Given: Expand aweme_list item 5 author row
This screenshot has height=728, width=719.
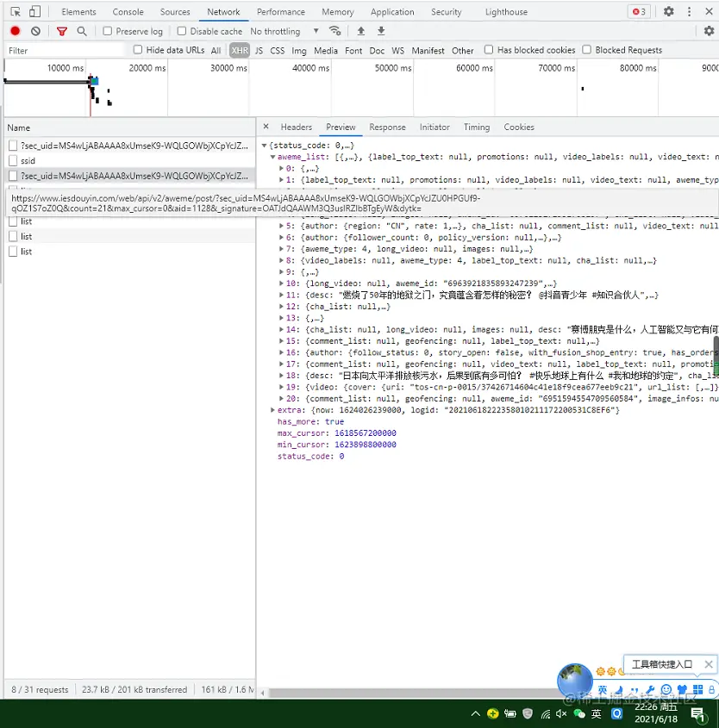Looking at the screenshot, I should tap(281, 226).
